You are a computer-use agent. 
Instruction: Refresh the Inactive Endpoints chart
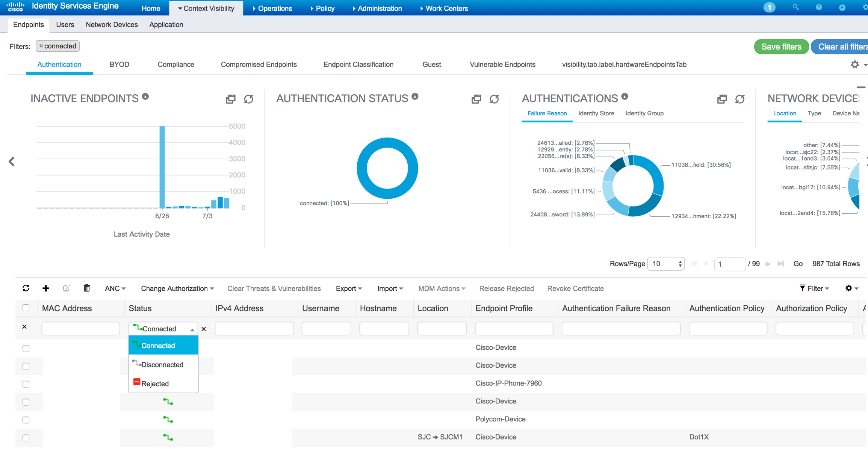[248, 99]
